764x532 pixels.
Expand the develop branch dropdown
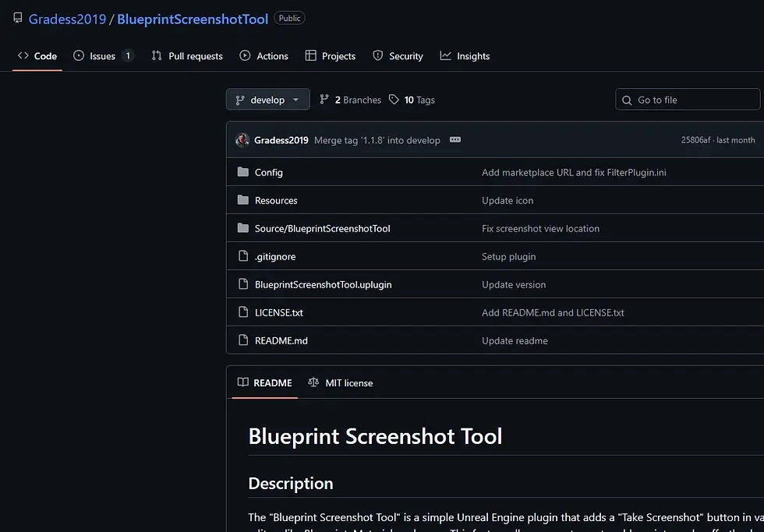tap(267, 100)
